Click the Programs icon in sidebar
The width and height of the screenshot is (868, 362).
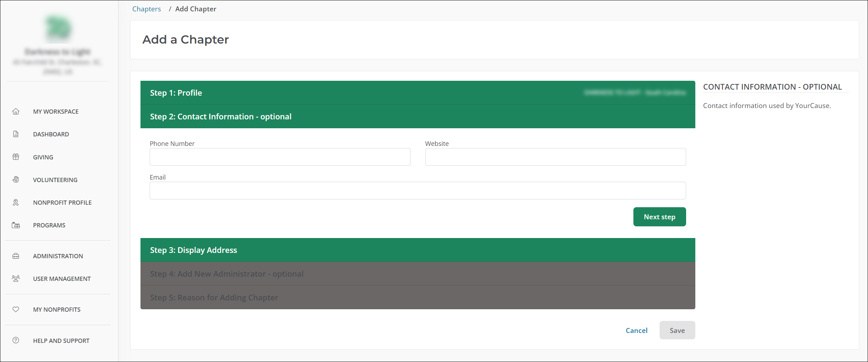(x=16, y=225)
